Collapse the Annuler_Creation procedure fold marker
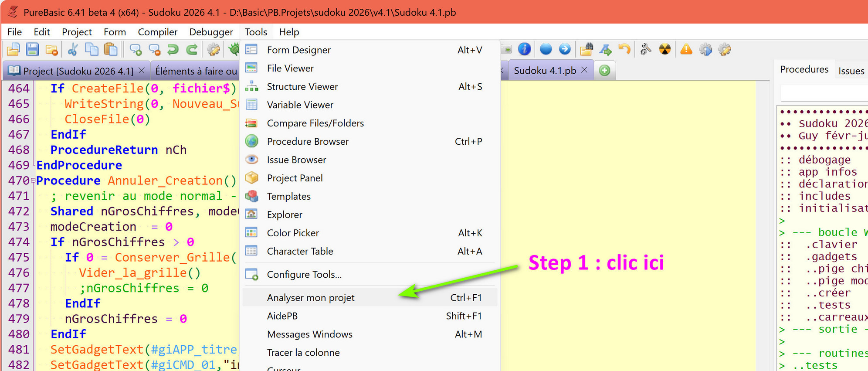868x371 pixels. point(33,180)
